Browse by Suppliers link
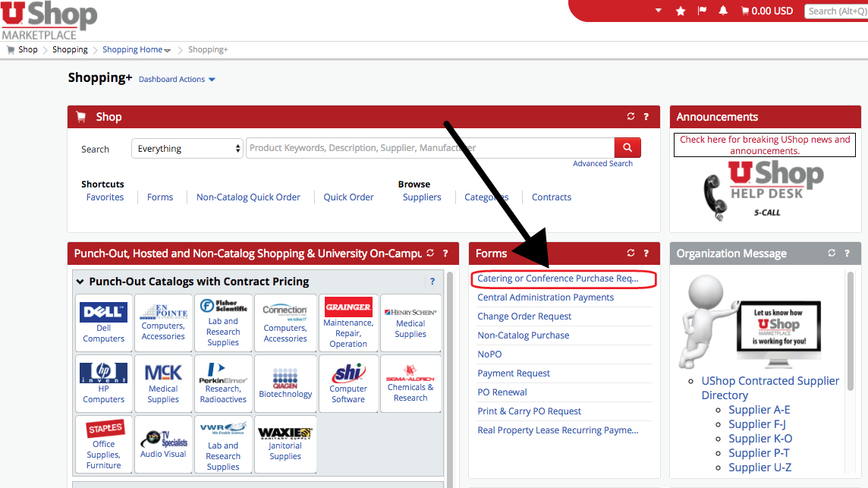The height and width of the screenshot is (488, 868). click(422, 197)
